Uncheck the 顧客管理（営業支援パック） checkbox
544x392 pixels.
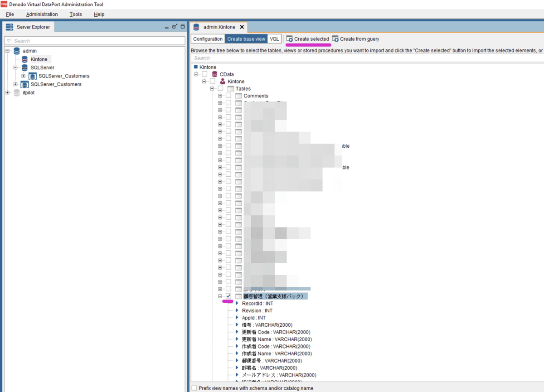pyautogui.click(x=228, y=296)
